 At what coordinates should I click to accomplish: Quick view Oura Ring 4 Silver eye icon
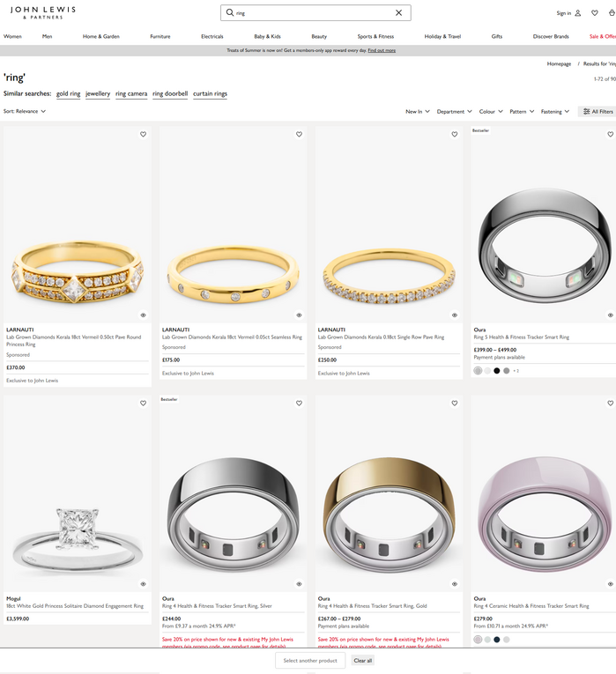[300, 584]
